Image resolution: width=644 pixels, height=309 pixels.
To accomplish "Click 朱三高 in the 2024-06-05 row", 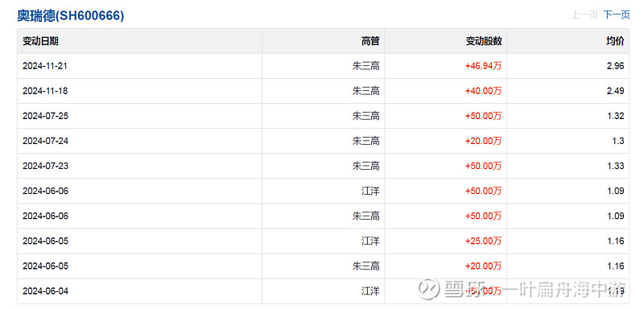I will coord(366,266).
